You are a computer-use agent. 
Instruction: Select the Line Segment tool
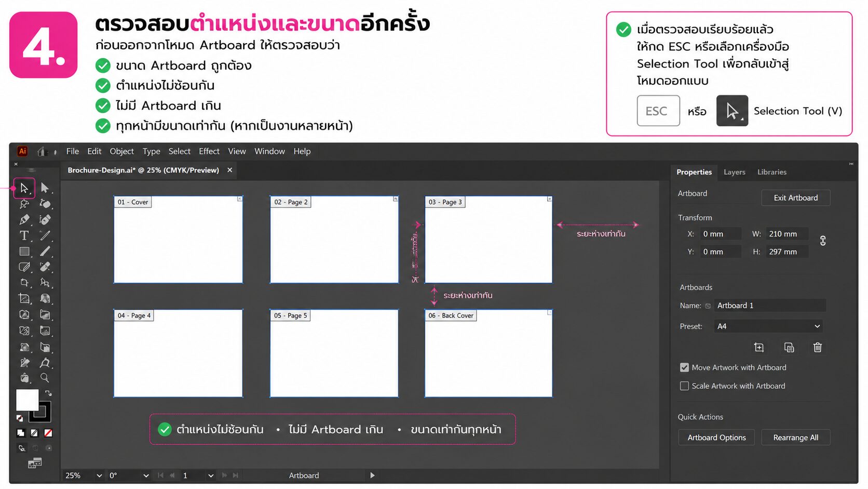[45, 235]
